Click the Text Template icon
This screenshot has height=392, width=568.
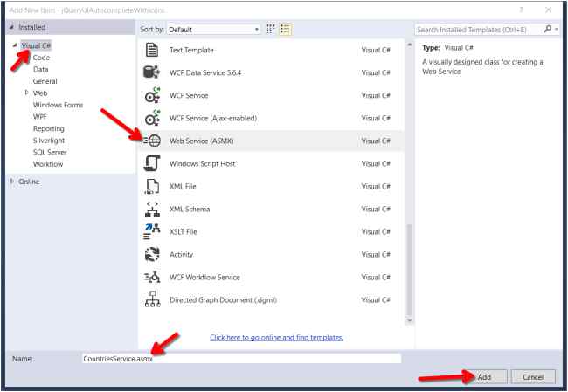click(x=152, y=50)
